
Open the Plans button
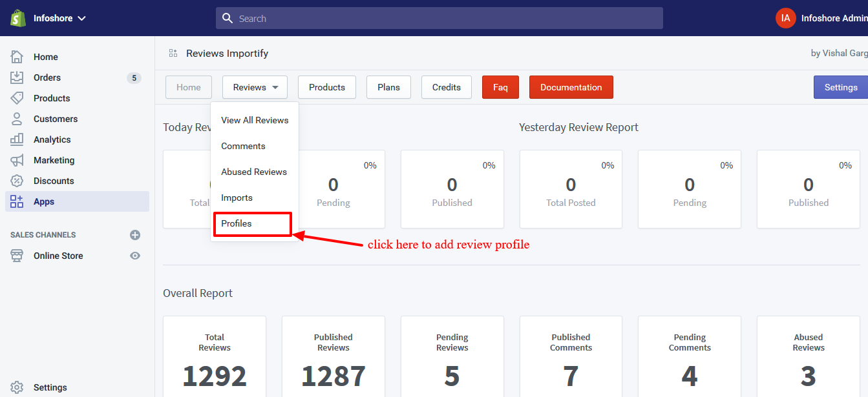pyautogui.click(x=388, y=87)
